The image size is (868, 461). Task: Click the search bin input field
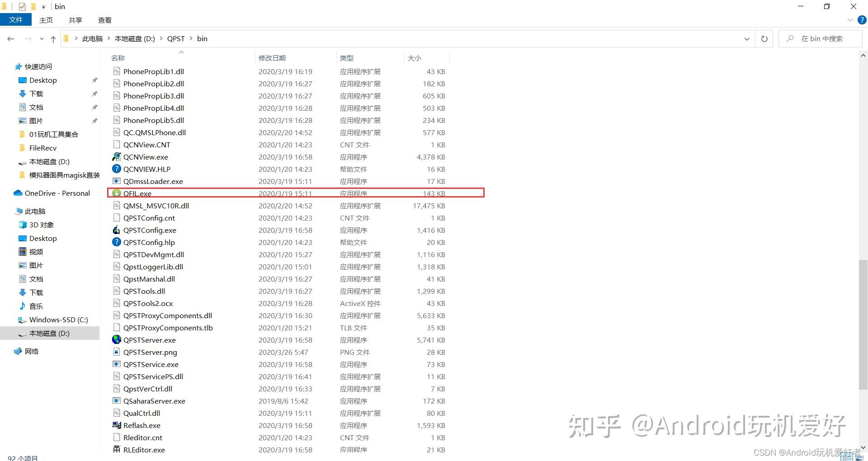tap(821, 39)
